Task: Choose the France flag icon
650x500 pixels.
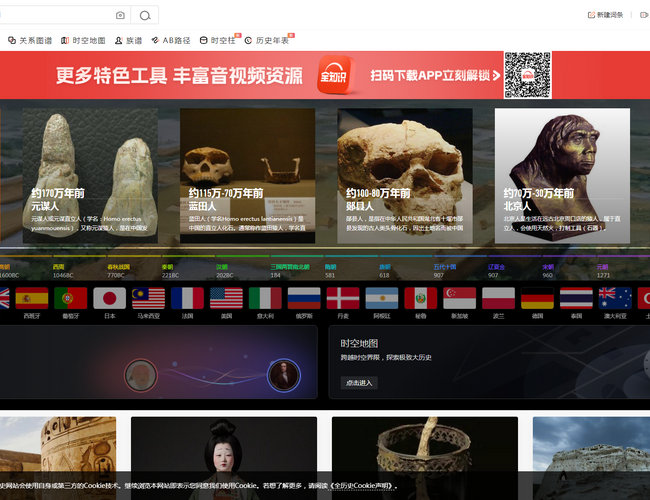Action: [x=187, y=298]
